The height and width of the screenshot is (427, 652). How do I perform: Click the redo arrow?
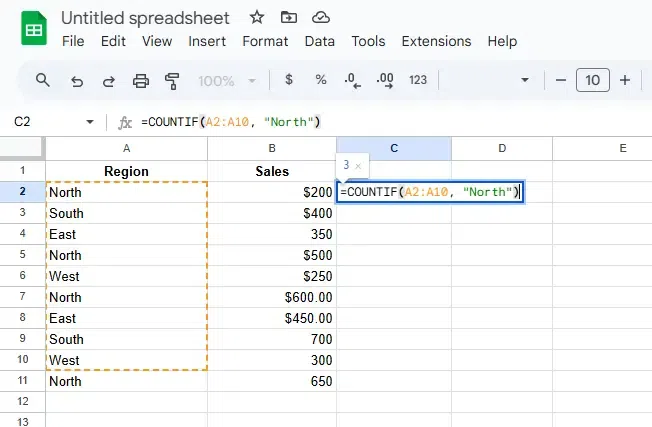pos(108,80)
